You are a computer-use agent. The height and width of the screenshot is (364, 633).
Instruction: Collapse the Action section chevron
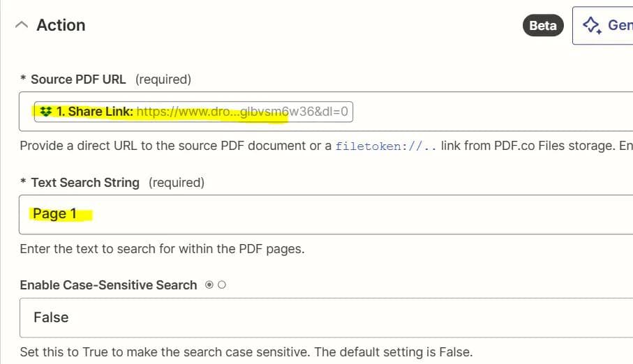22,25
